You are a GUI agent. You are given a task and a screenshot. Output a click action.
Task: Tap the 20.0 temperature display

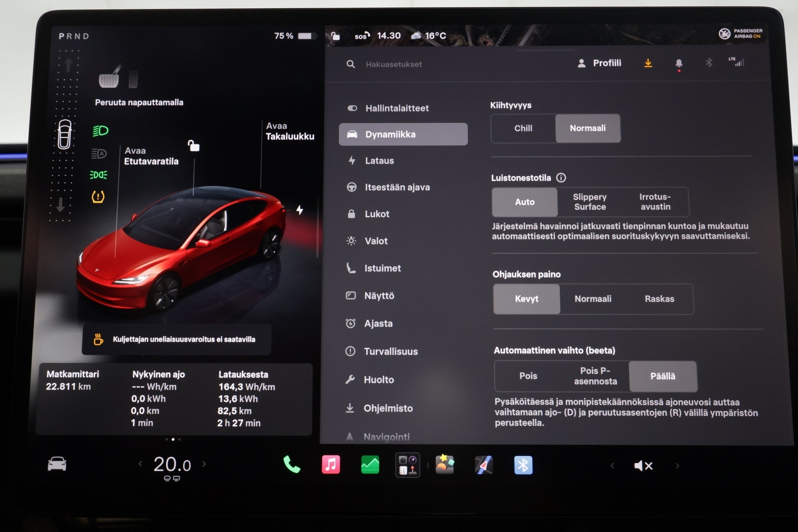(172, 464)
